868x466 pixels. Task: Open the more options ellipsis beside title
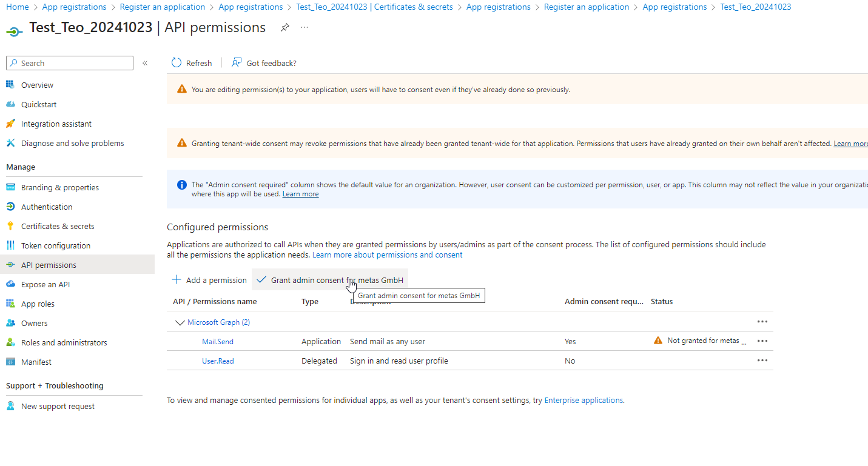point(304,28)
